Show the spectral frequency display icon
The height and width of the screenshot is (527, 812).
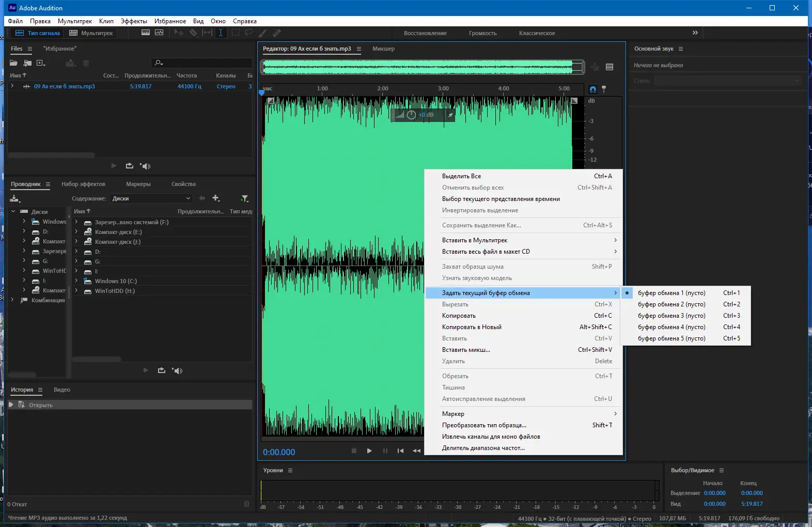point(146,33)
